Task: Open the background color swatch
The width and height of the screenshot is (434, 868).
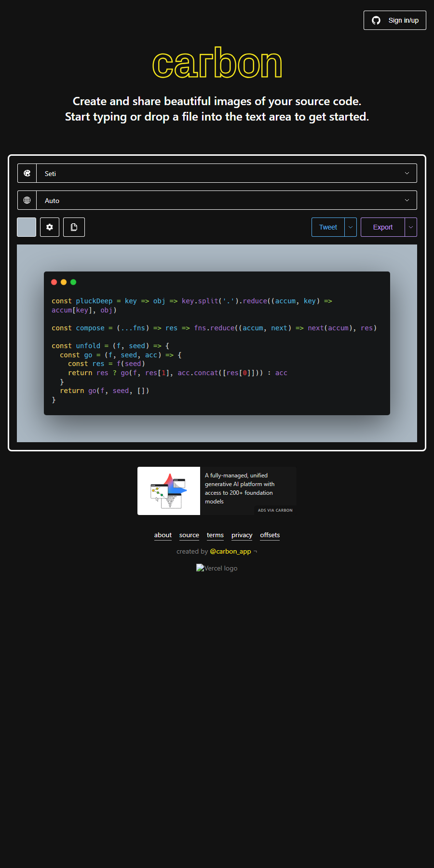Action: tap(27, 227)
